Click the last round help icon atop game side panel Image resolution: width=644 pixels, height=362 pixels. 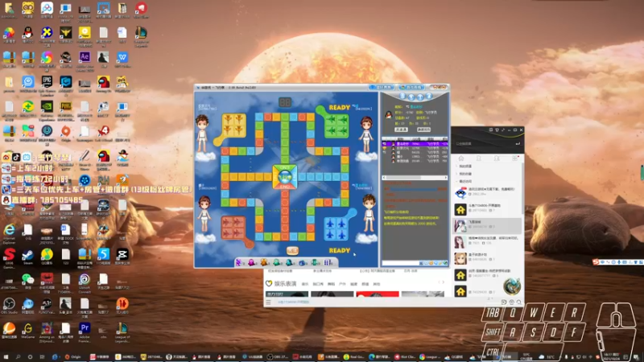429,96
